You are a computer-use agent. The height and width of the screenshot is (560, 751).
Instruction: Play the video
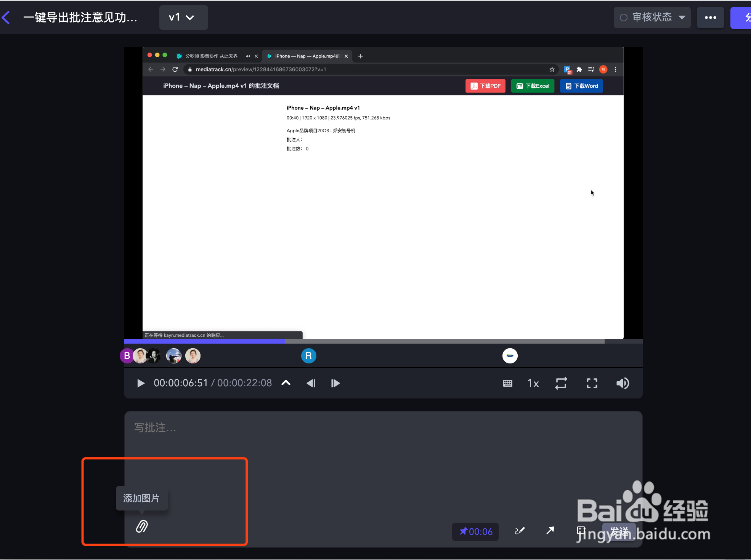coord(141,383)
